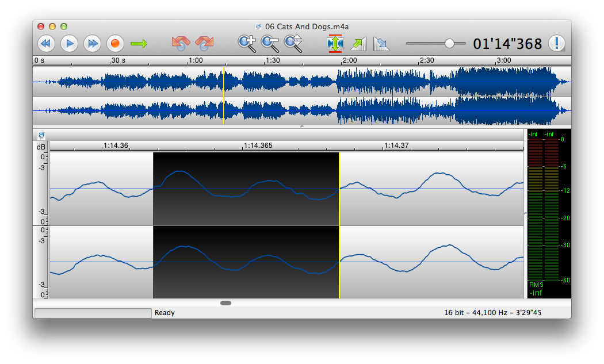Click the fast forward button

pyautogui.click(x=93, y=44)
